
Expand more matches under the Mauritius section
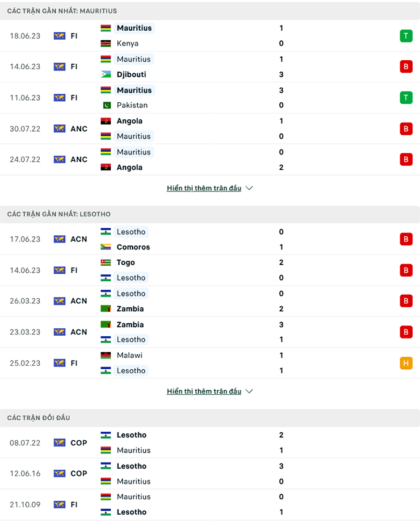coord(204,188)
